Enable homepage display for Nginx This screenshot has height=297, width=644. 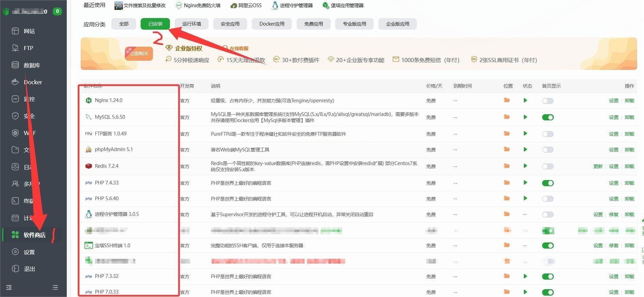point(548,101)
